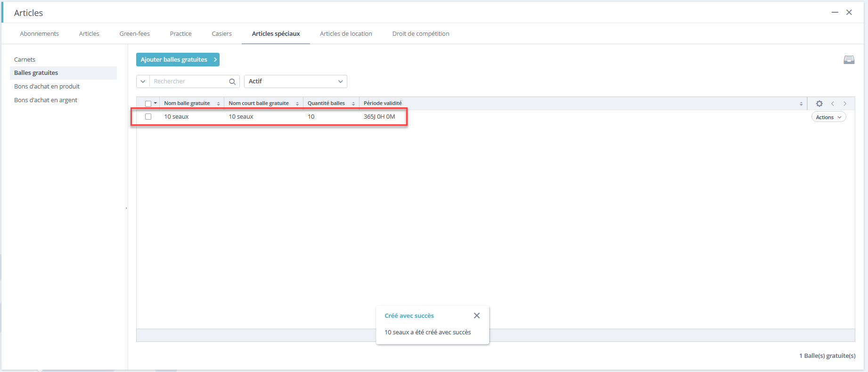Sort by Quantité balles column
The width and height of the screenshot is (868, 372).
tap(353, 104)
